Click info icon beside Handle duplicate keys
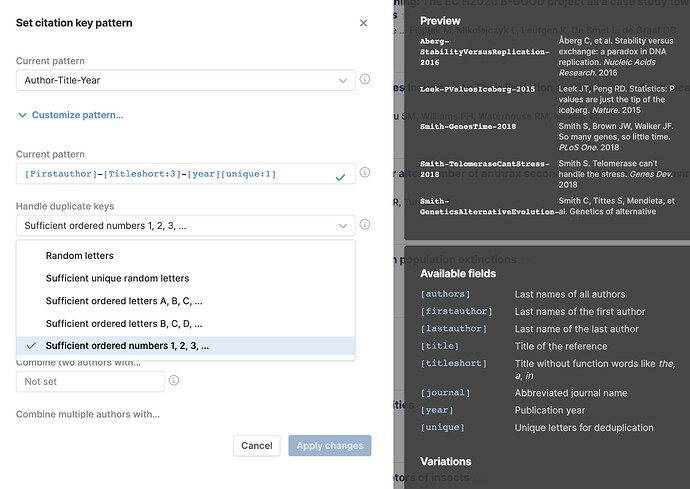Screen dimensions: 690x489 pyautogui.click(x=365, y=224)
